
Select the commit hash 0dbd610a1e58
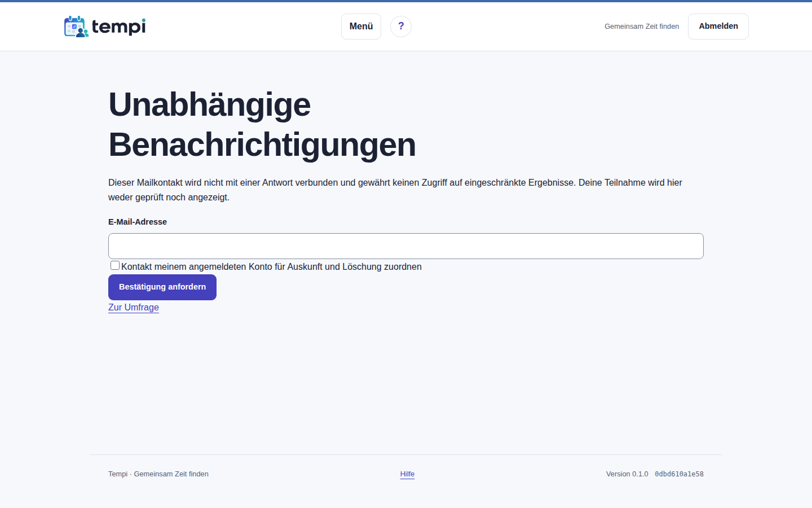coord(679,474)
